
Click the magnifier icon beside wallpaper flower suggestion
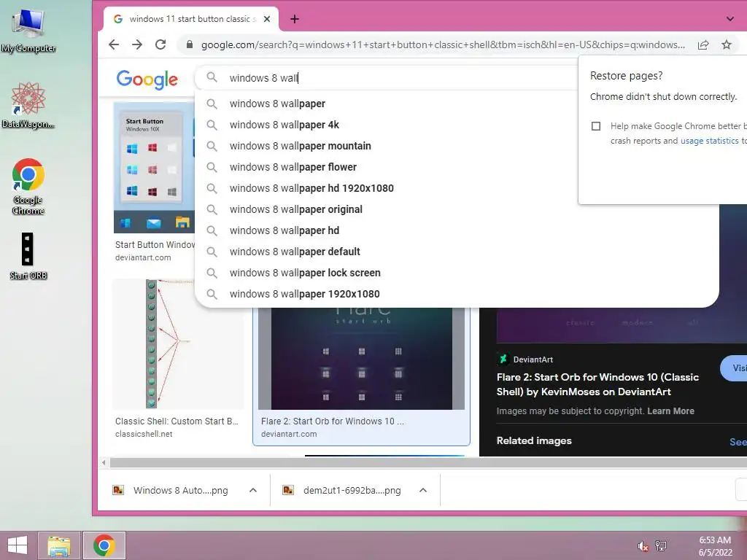point(212,167)
